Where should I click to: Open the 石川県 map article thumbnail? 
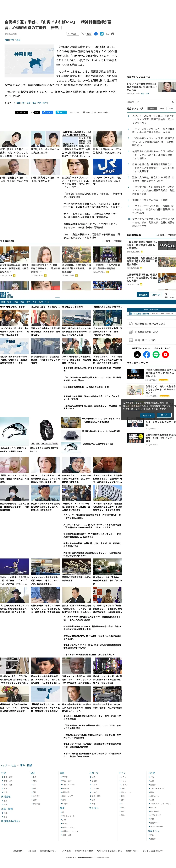(45, 694)
